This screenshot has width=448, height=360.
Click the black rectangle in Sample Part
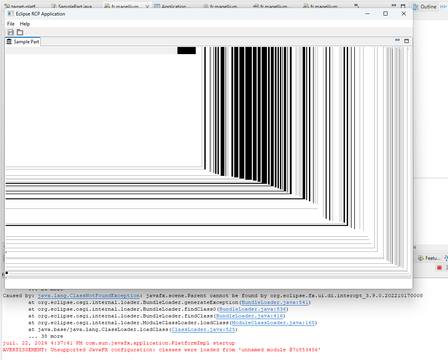coord(186,50)
